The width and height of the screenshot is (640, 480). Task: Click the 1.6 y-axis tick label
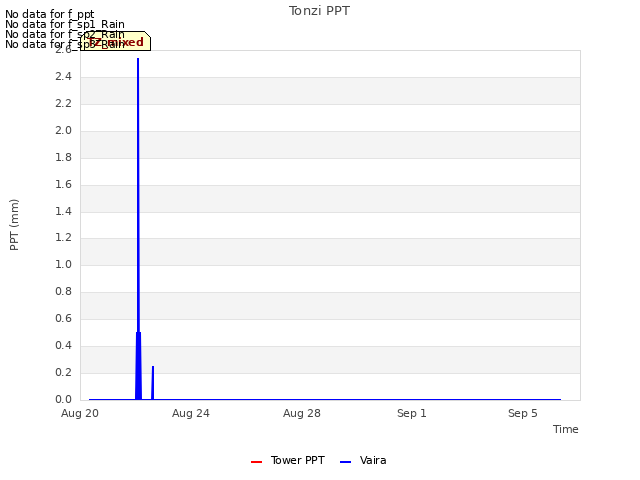click(x=63, y=184)
